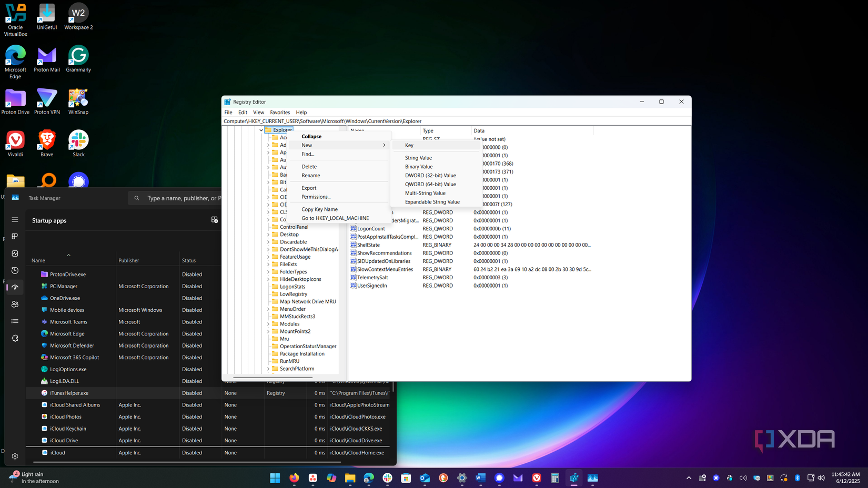Open App history page icon
Image resolution: width=868 pixels, height=488 pixels.
[x=15, y=270]
